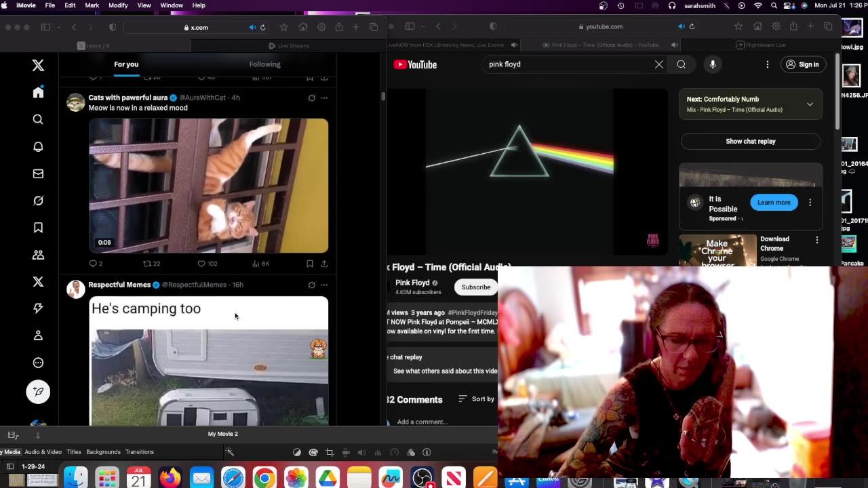Click iMovie magic wand enhance icon
868x488 pixels.
pyautogui.click(x=230, y=452)
